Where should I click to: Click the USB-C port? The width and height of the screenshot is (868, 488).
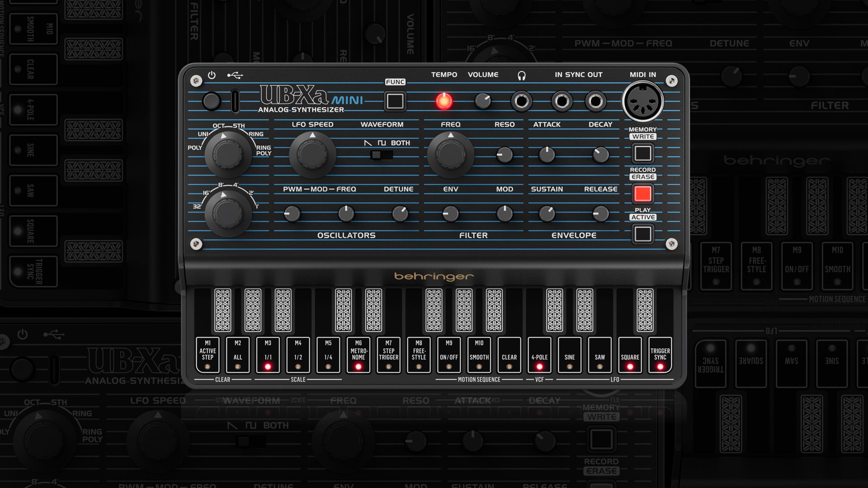pyautogui.click(x=235, y=101)
